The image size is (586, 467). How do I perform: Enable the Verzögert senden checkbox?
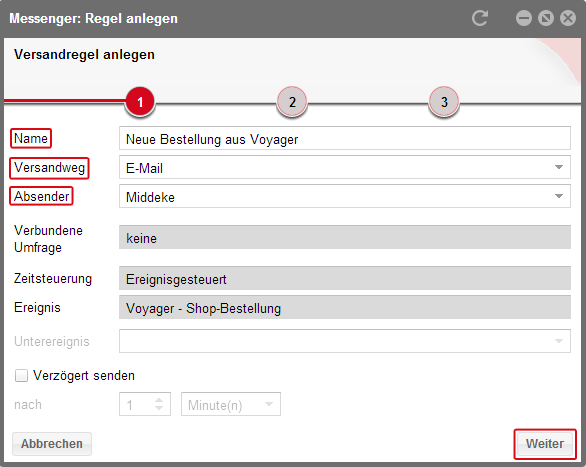tap(21, 375)
